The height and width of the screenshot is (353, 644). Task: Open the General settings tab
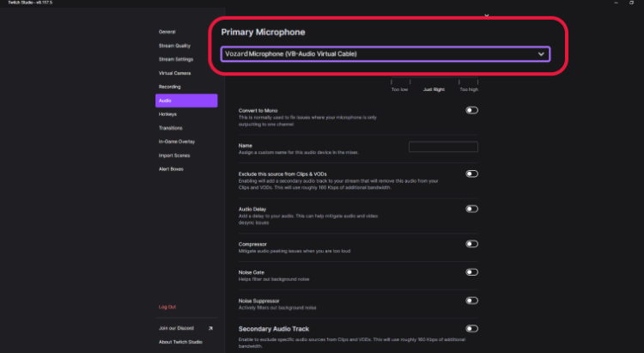pos(167,32)
